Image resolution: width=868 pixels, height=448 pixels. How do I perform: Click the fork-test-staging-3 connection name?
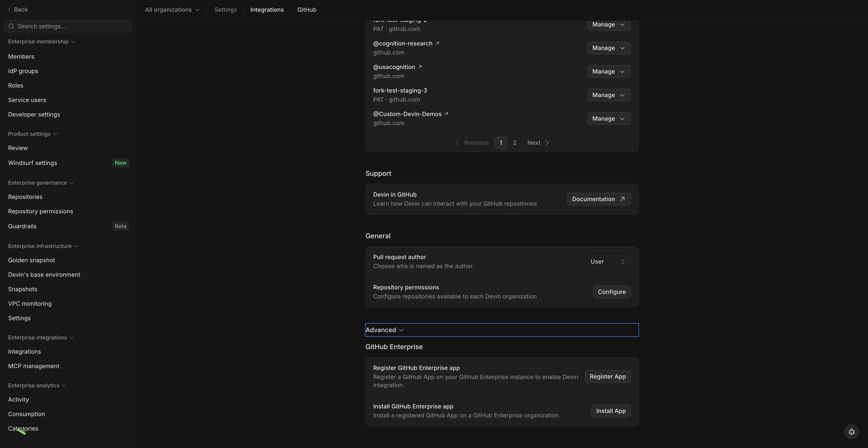[x=400, y=91]
